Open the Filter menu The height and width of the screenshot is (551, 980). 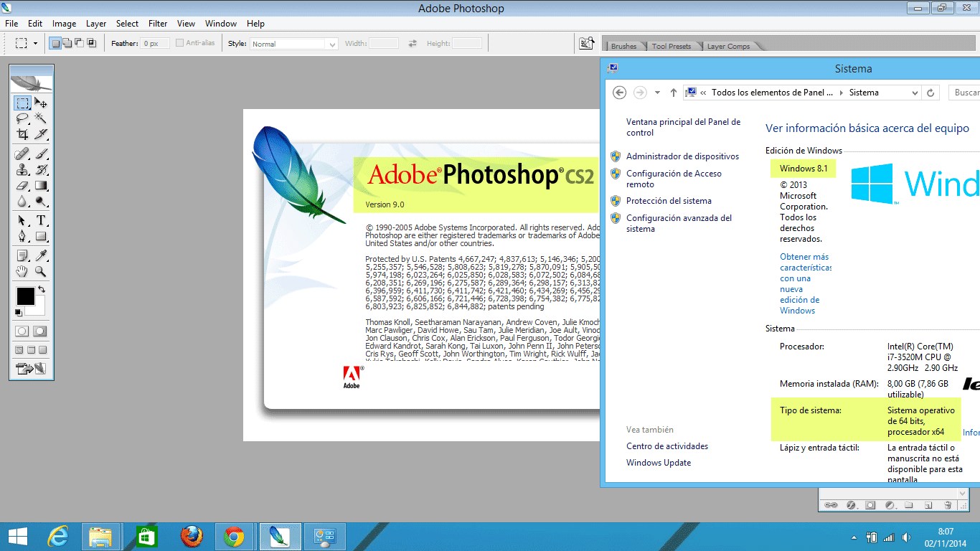(157, 23)
